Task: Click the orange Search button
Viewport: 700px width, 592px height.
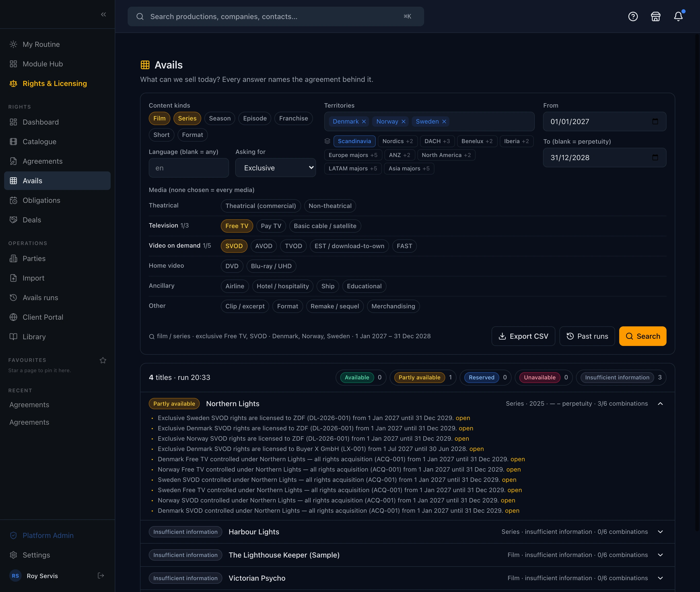Action: (643, 336)
